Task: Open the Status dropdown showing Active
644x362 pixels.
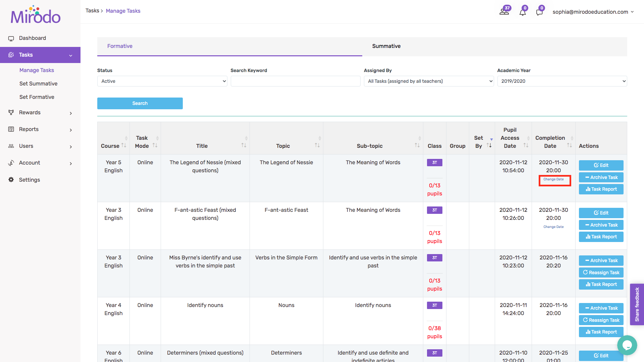Action: tap(162, 81)
